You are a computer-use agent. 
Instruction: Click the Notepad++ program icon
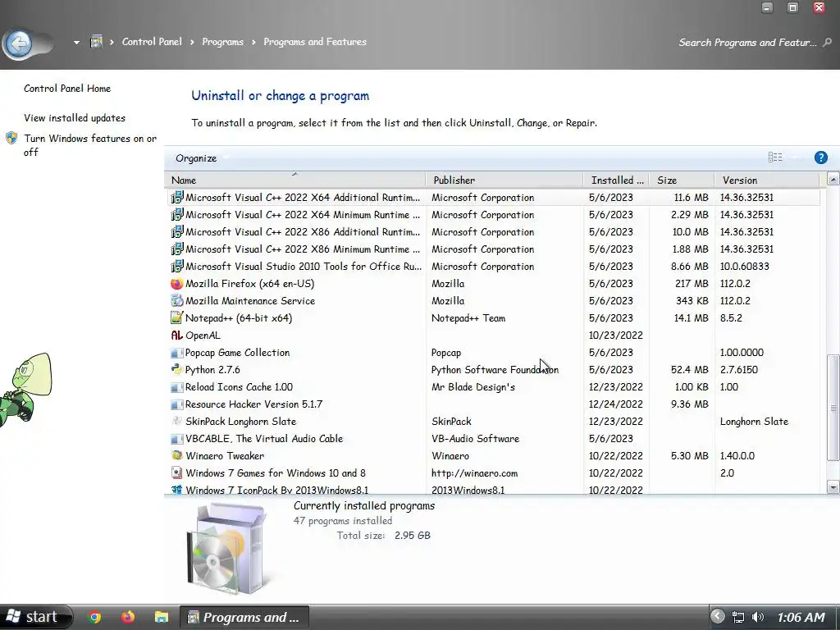point(177,317)
